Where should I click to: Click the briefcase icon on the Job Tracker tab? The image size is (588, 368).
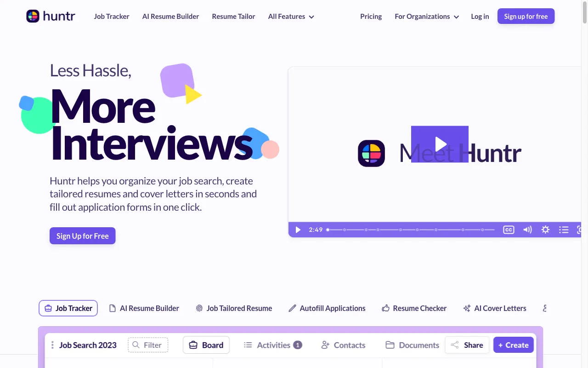pos(48,308)
